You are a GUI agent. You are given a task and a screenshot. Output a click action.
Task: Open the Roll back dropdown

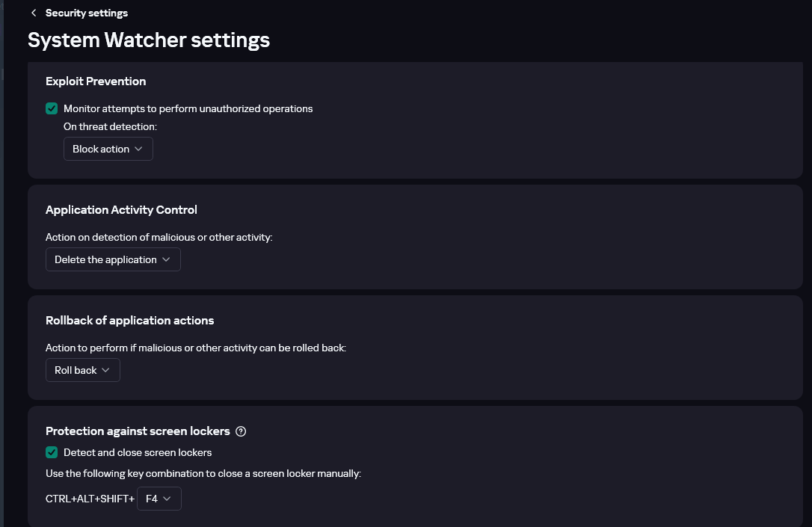pyautogui.click(x=82, y=370)
